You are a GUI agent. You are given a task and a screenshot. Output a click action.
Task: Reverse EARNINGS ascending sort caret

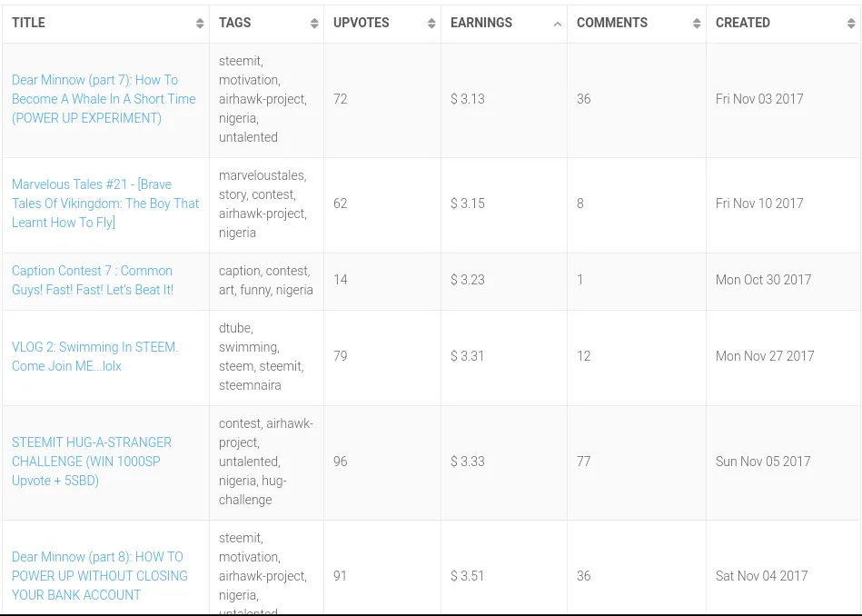coord(558,24)
